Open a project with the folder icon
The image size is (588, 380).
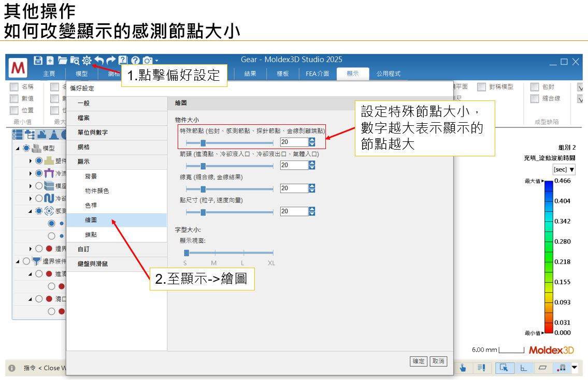point(63,61)
